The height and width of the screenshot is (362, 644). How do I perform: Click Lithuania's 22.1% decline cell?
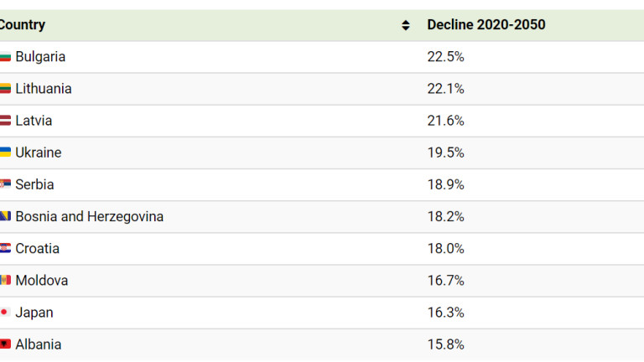[x=445, y=89]
